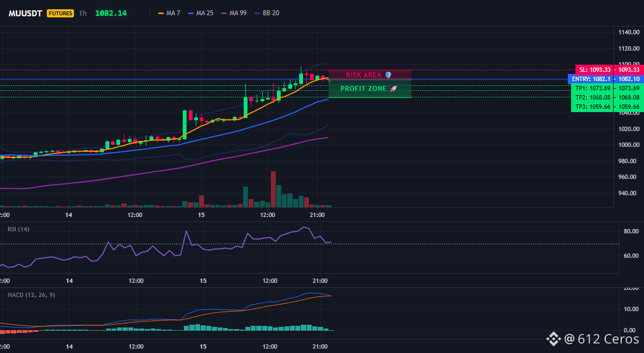Open the RSI (14) indicator label
This screenshot has width=644, height=353.
click(x=18, y=229)
